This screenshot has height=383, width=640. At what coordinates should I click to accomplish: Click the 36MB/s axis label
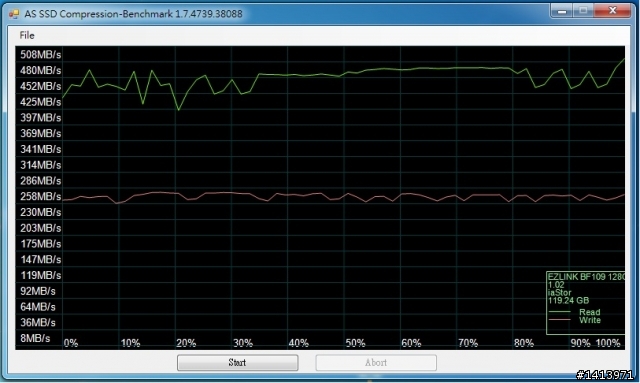point(38,323)
